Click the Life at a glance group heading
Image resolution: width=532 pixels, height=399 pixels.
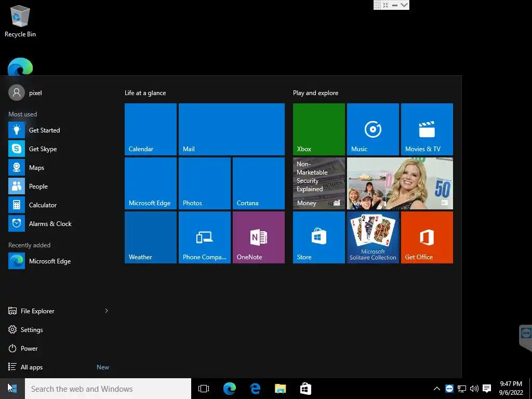tap(145, 93)
